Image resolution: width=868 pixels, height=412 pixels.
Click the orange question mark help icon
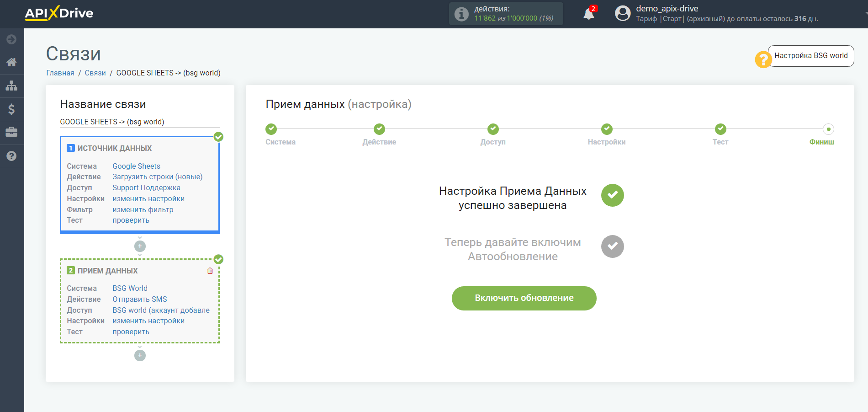[763, 59]
